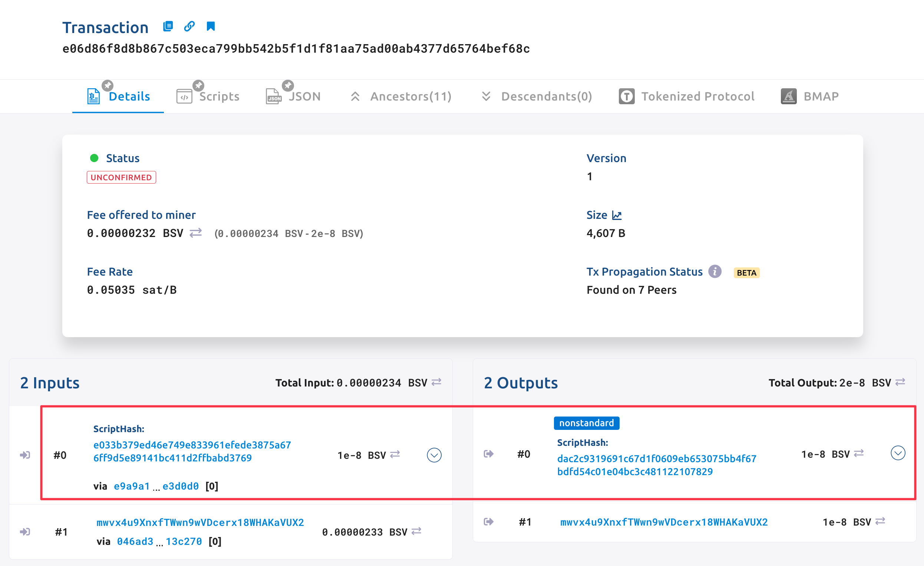The image size is (924, 566).
Task: Open input #0 ScriptHash link e033b379
Action: (192, 451)
